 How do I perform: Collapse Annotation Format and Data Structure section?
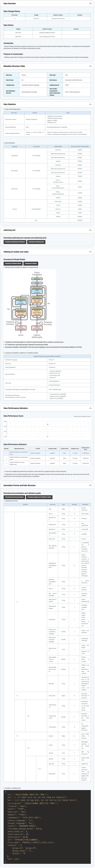tap(90, 486)
